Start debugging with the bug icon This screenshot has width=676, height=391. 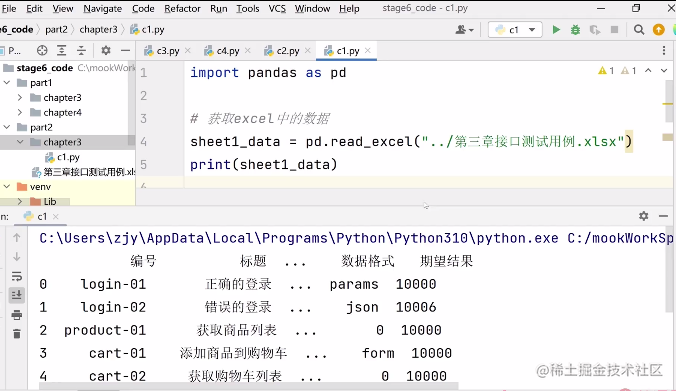(x=575, y=30)
